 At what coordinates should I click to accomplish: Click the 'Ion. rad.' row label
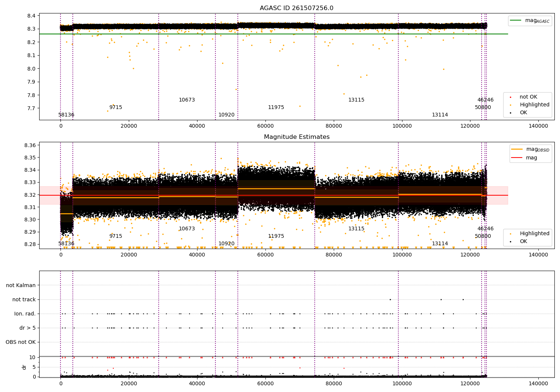point(25,314)
